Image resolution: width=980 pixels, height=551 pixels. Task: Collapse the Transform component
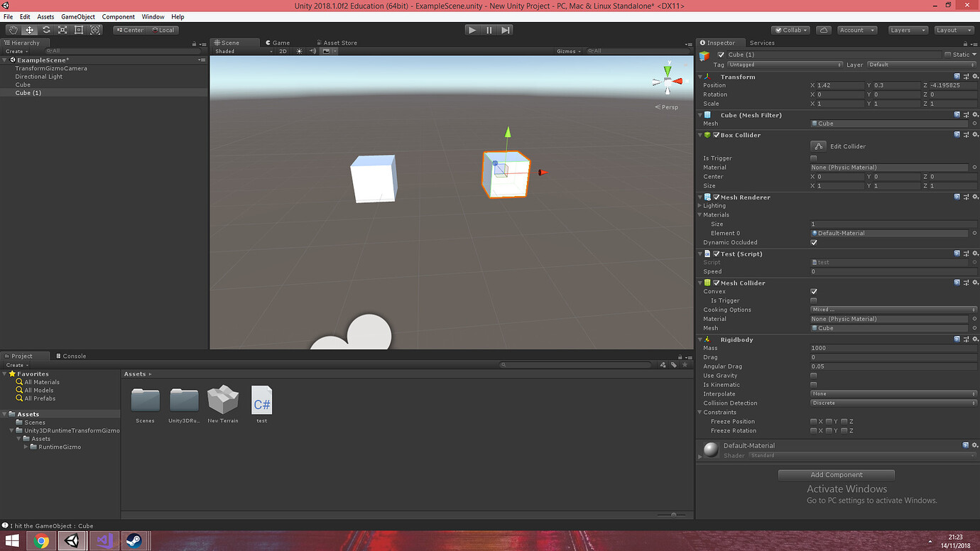(x=700, y=77)
